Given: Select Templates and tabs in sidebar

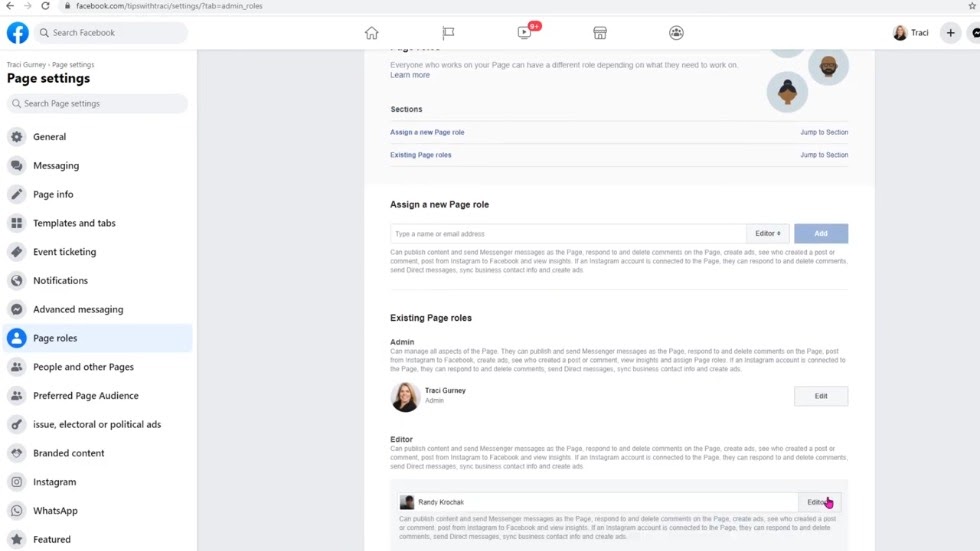Looking at the screenshot, I should point(98,223).
